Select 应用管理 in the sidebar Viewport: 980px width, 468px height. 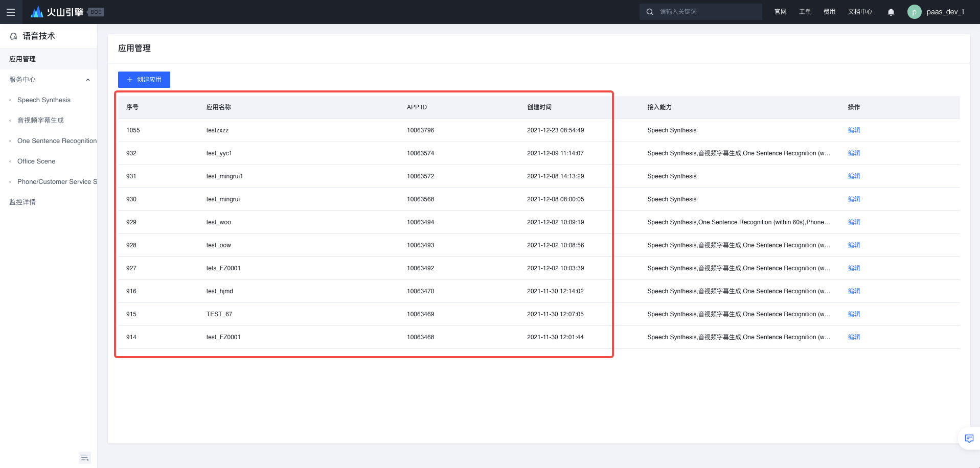click(x=22, y=59)
